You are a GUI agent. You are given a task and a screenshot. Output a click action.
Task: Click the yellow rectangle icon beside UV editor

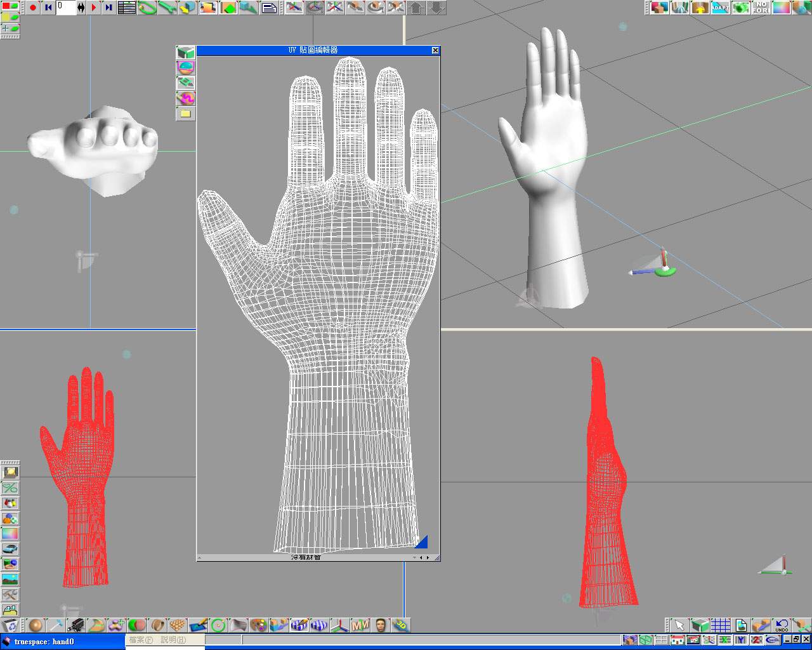[x=185, y=114]
